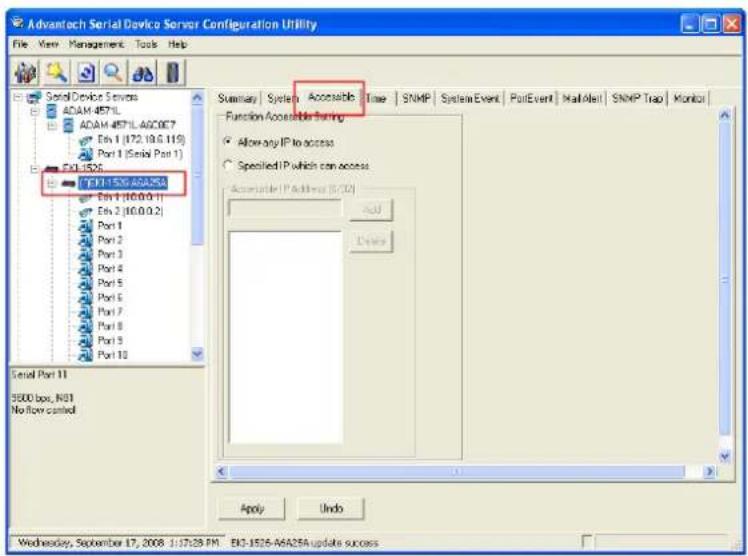Click the Accessible IP Address input field
748x556 pixels.
285,208
